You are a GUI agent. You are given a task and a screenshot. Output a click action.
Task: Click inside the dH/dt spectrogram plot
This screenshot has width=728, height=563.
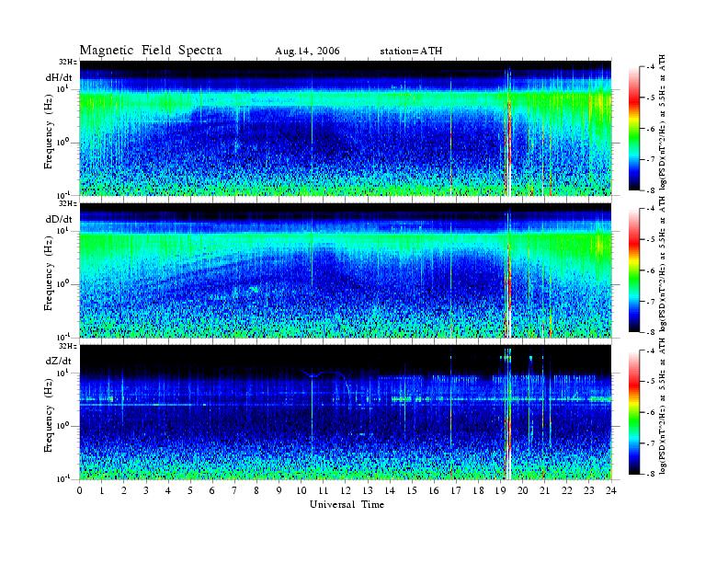(x=346, y=128)
